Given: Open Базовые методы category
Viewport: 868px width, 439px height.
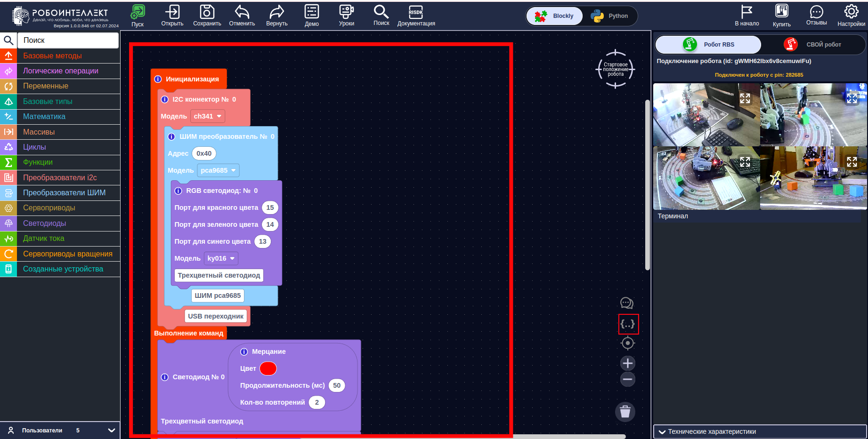Looking at the screenshot, I should [x=60, y=56].
